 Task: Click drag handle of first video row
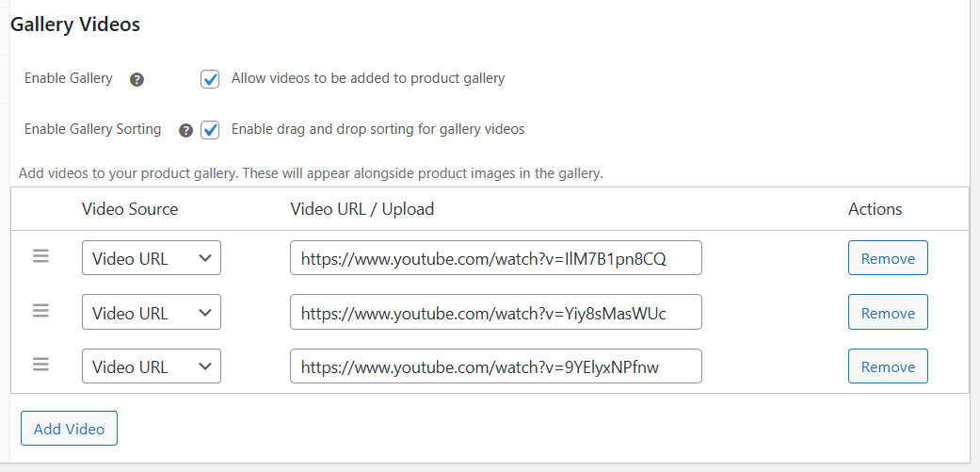point(40,256)
